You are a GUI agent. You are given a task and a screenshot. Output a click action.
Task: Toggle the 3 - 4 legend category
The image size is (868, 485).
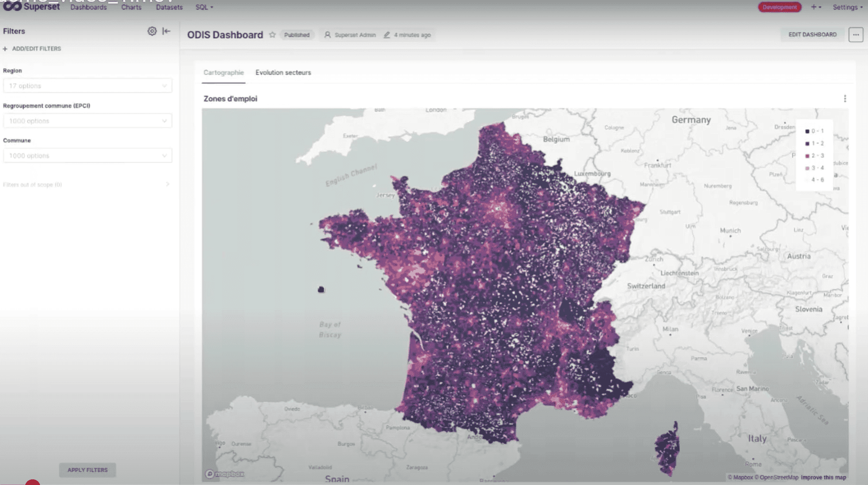814,168
